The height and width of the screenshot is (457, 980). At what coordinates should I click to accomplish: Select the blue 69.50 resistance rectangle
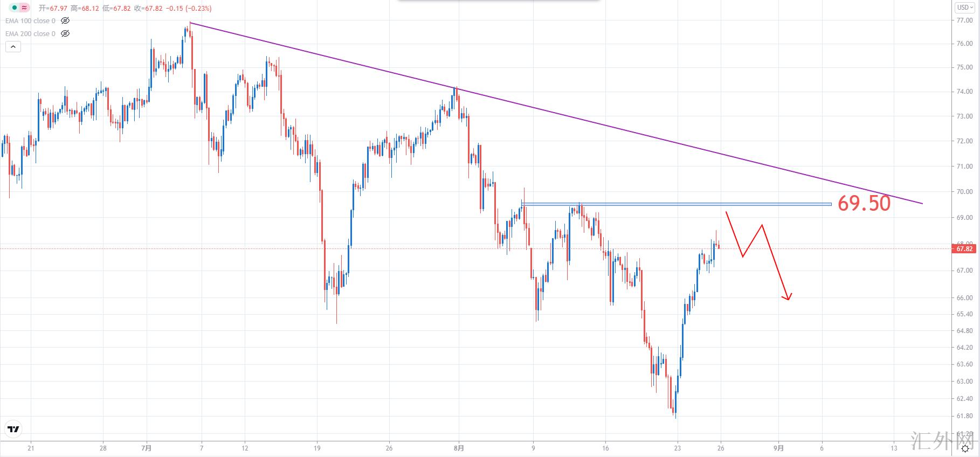674,204
